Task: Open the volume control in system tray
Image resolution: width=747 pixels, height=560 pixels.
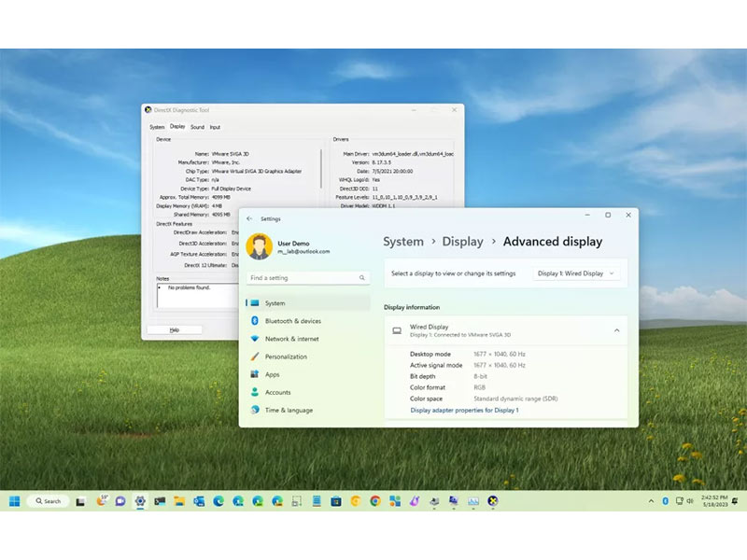Action: coord(690,501)
